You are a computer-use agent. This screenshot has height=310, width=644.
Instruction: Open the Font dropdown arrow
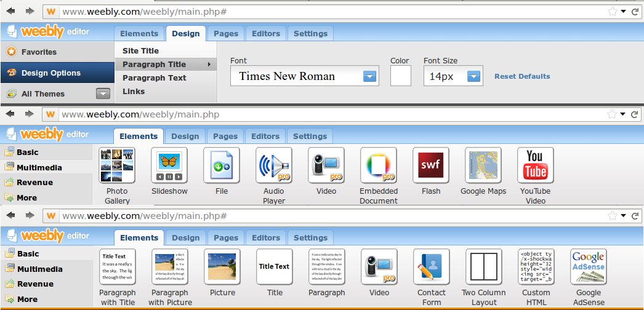369,76
